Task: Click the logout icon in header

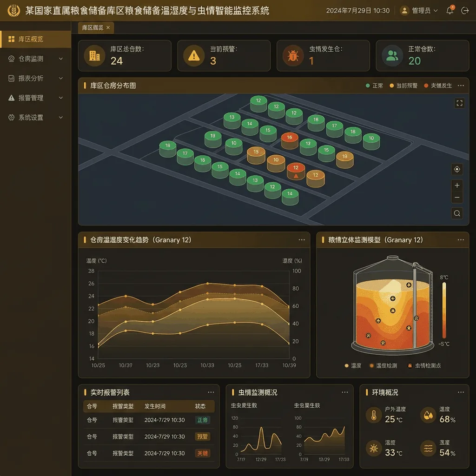Action: point(465,11)
